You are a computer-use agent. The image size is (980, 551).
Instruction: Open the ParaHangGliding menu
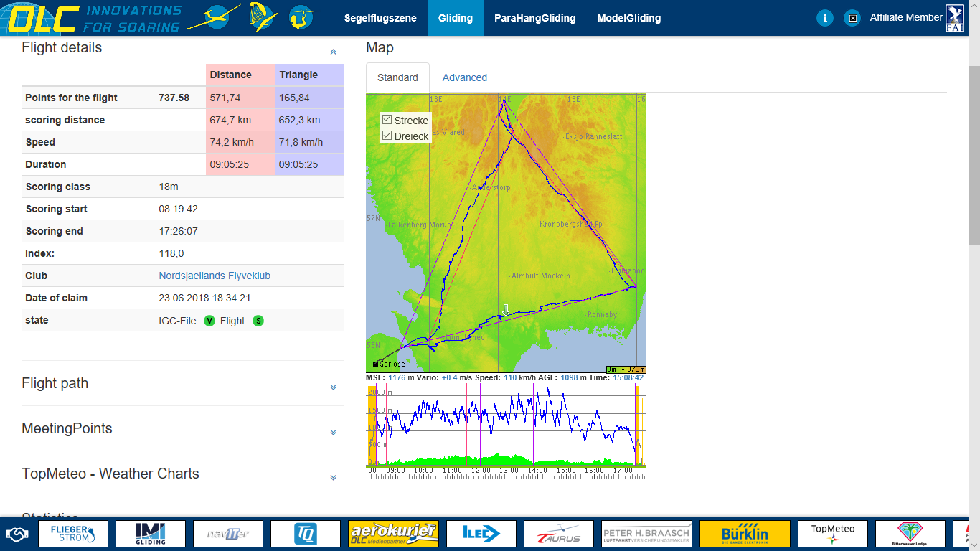click(x=534, y=19)
